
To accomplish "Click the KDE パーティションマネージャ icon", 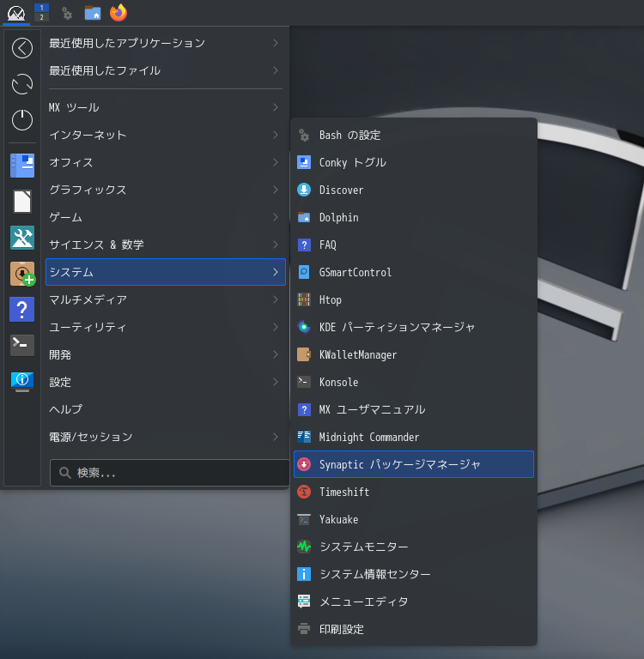I will 304,327.
